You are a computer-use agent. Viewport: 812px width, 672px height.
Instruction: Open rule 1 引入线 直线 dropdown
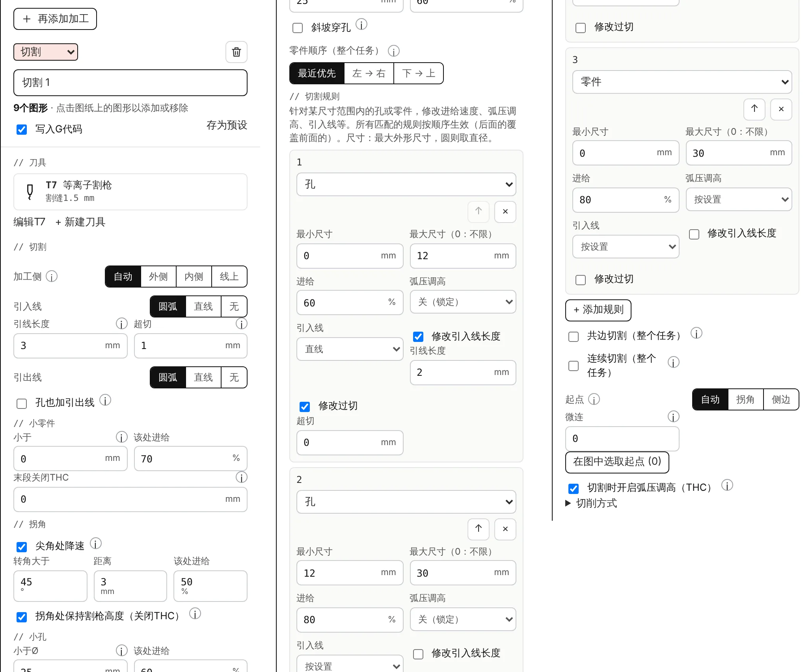pos(350,349)
